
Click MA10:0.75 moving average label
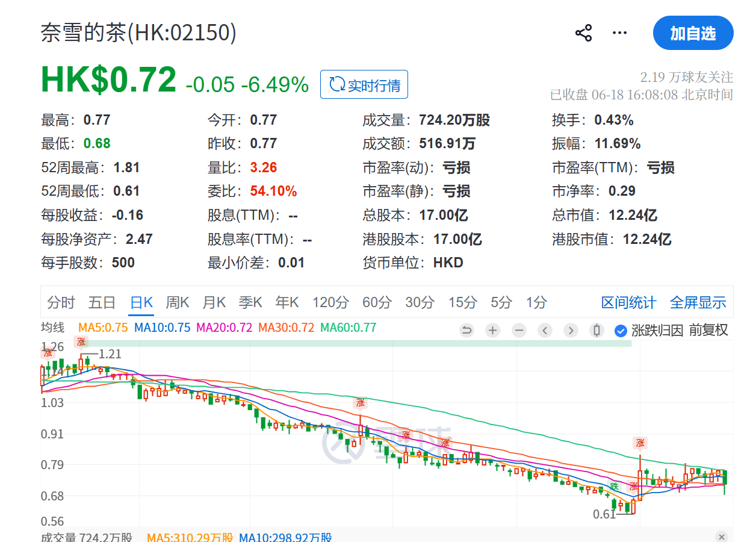(163, 328)
